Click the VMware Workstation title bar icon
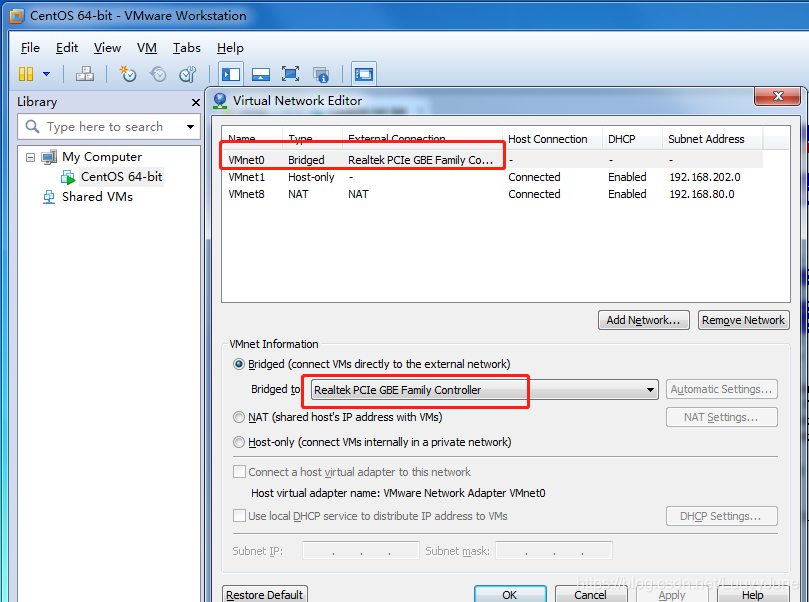 (17, 16)
